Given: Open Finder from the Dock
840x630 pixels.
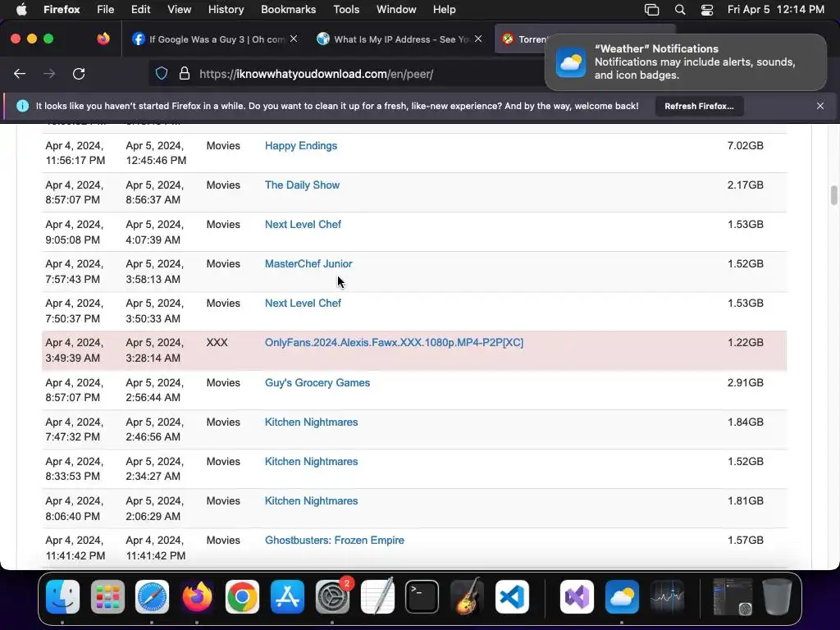Looking at the screenshot, I should (x=62, y=596).
